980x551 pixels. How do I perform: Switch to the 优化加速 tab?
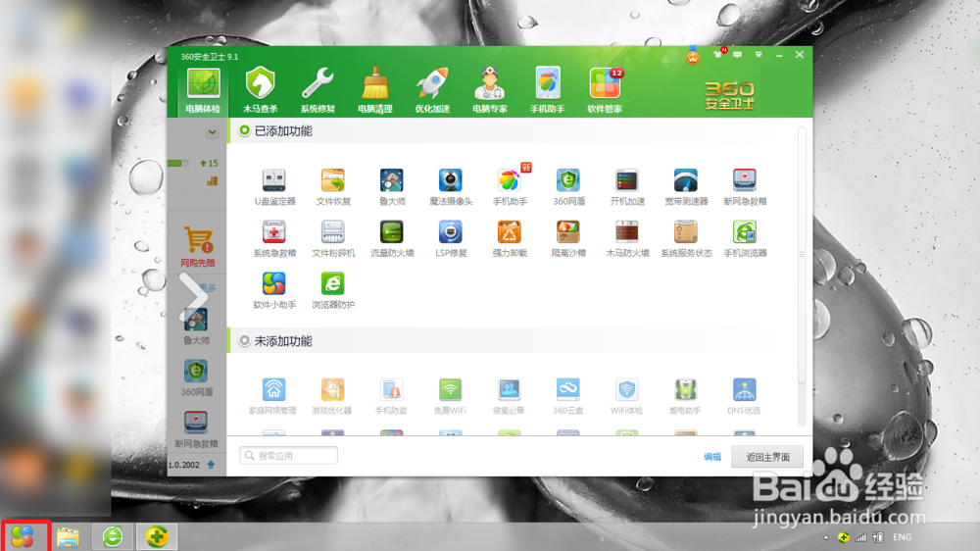coord(432,90)
